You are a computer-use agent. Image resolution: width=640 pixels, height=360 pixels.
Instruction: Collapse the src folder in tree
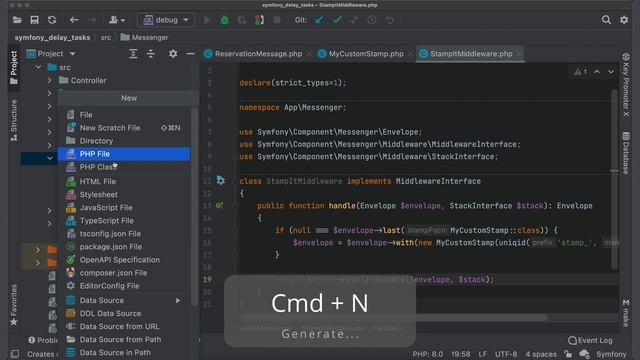38,67
